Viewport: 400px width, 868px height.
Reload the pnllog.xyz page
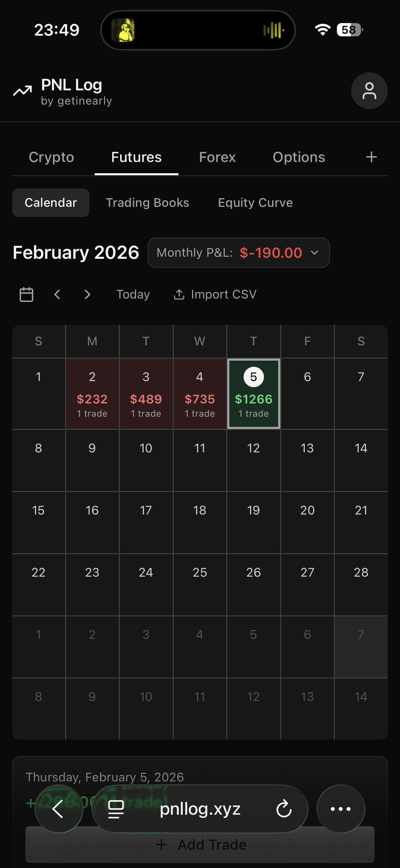pyautogui.click(x=284, y=809)
